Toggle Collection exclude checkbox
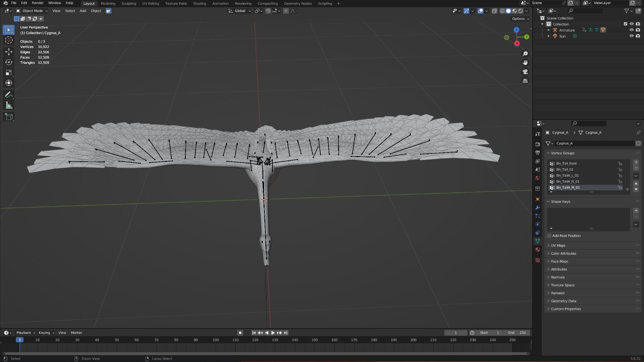This screenshot has height=362, width=644. pyautogui.click(x=625, y=24)
